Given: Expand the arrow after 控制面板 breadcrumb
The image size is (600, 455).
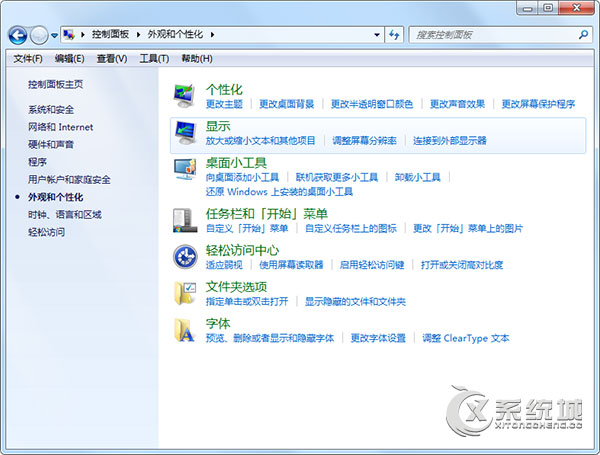Looking at the screenshot, I should point(139,35).
